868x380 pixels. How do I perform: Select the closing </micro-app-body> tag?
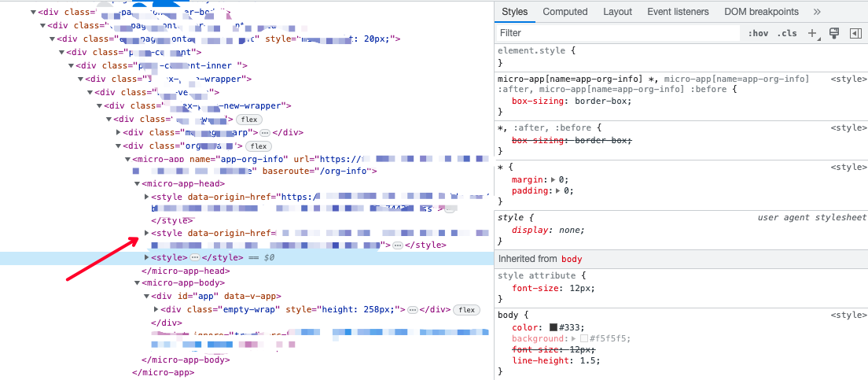pos(186,360)
